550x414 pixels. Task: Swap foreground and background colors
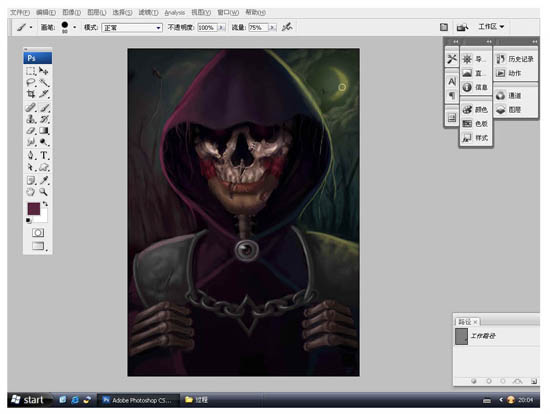click(45, 204)
